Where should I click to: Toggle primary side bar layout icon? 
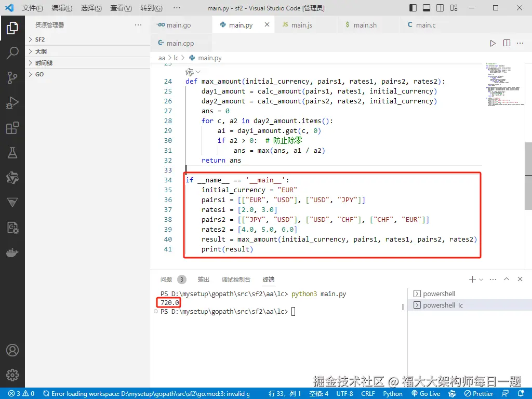(413, 8)
